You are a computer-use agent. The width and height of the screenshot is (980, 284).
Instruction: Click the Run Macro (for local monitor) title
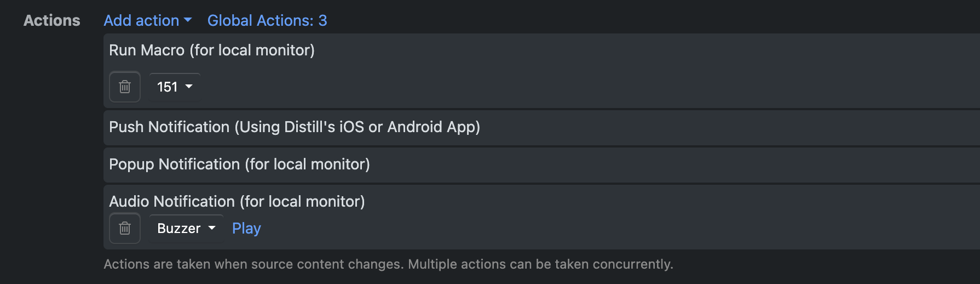point(212,50)
